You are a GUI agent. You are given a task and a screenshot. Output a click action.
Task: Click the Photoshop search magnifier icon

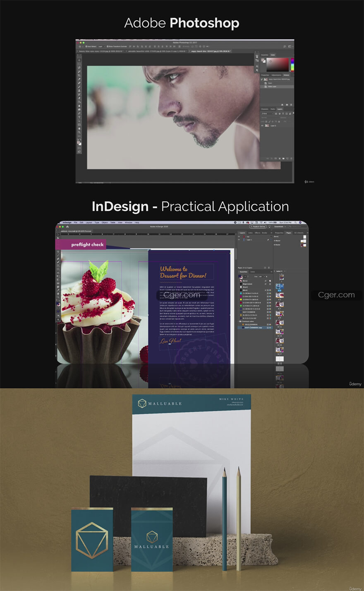coord(285,46)
